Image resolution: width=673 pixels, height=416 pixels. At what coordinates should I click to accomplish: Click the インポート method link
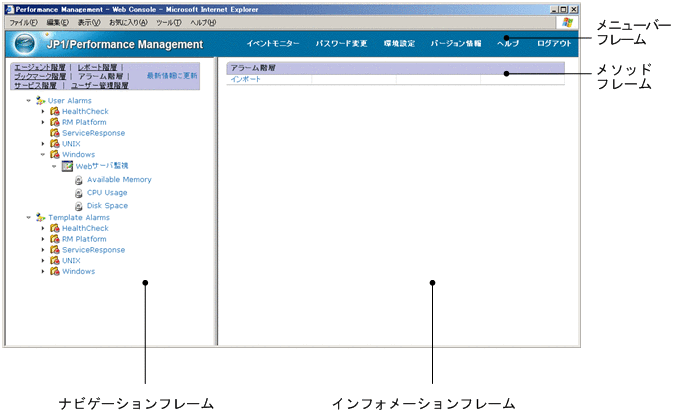(246, 79)
